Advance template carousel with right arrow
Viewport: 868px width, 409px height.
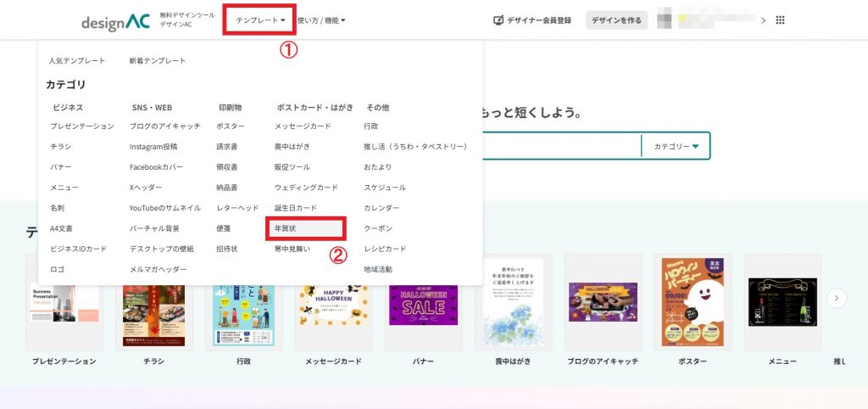pos(837,298)
